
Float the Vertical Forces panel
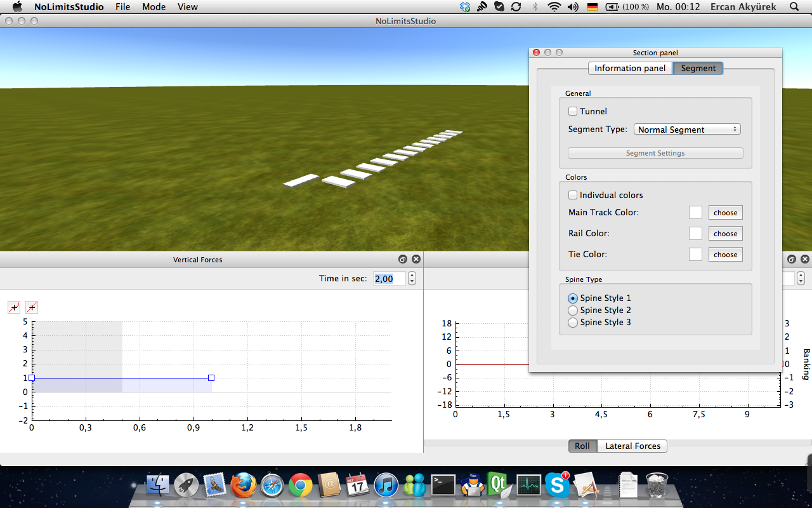click(x=402, y=260)
